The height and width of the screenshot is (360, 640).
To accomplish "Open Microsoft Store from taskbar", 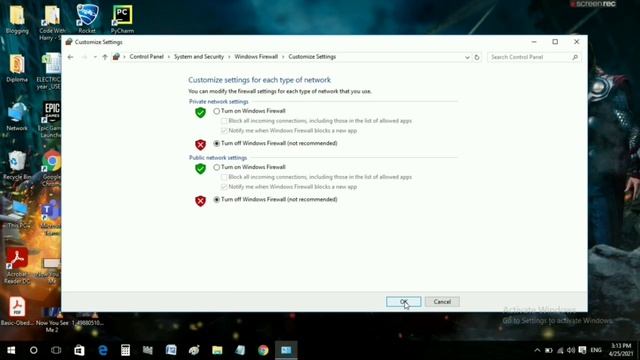I will (79, 350).
